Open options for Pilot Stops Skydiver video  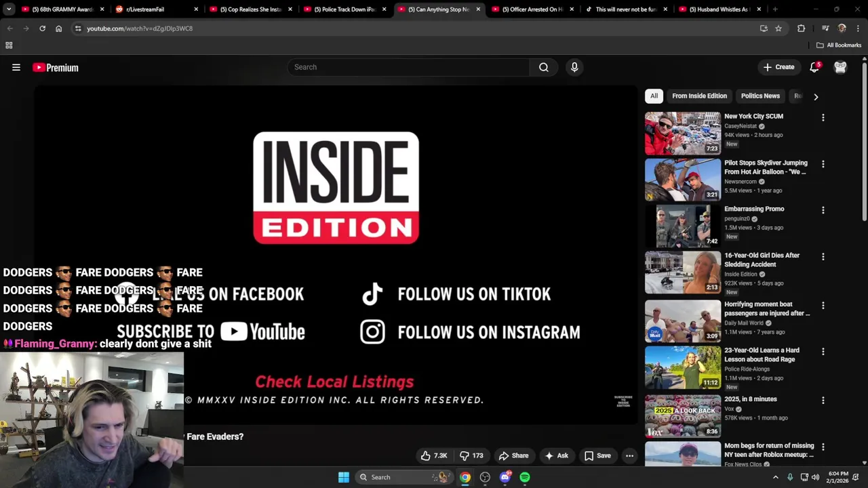coord(823,164)
